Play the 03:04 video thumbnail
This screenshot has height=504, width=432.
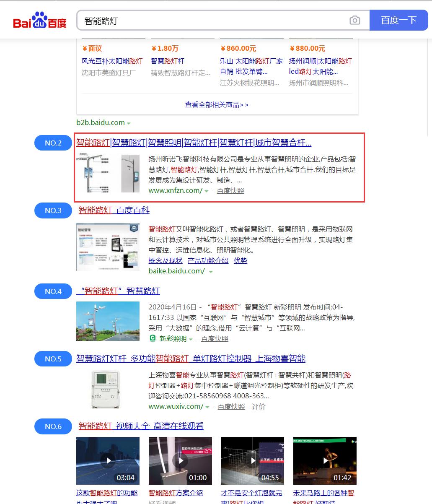[108, 461]
